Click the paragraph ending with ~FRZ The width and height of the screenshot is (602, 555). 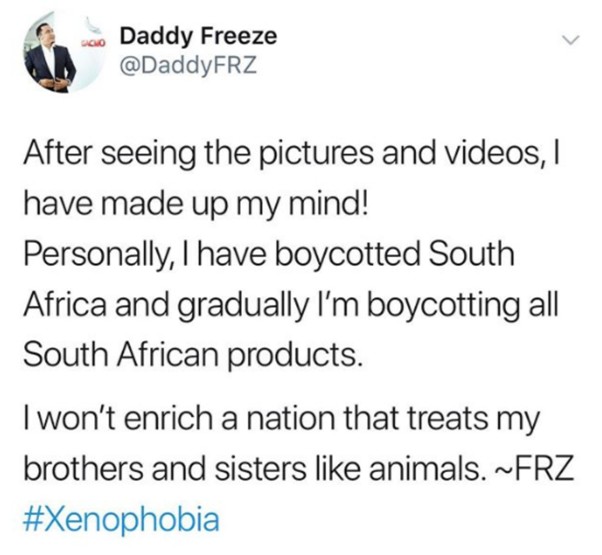click(x=299, y=444)
